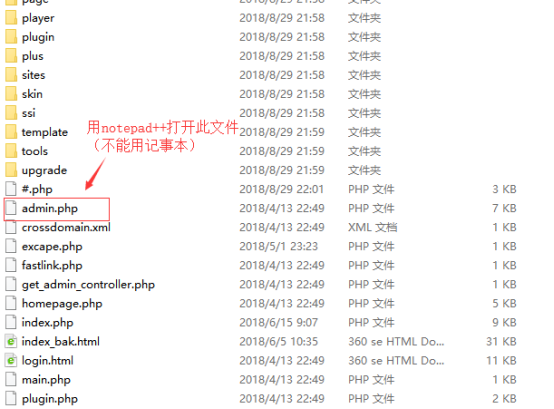Click the fastlink.php file name

52,265
